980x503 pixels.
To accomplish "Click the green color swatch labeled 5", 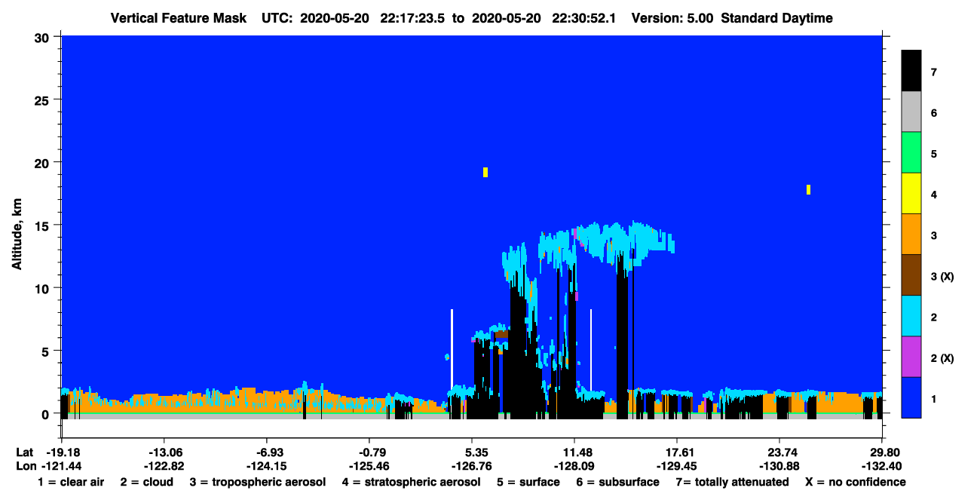I will coord(911,153).
